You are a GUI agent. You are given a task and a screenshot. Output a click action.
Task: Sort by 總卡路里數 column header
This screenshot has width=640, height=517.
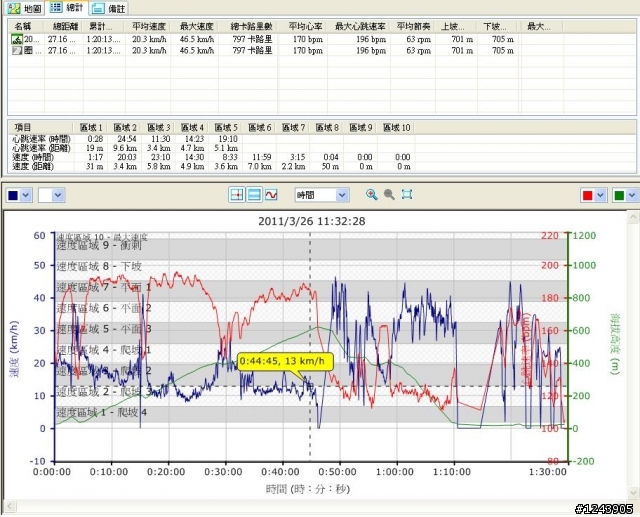tap(249, 27)
